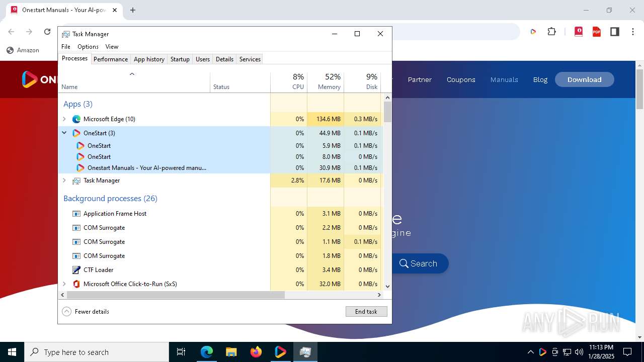Screen dimensions: 644x362
Task: Click the Task Manager scroll down arrow
Action: tap(387, 287)
